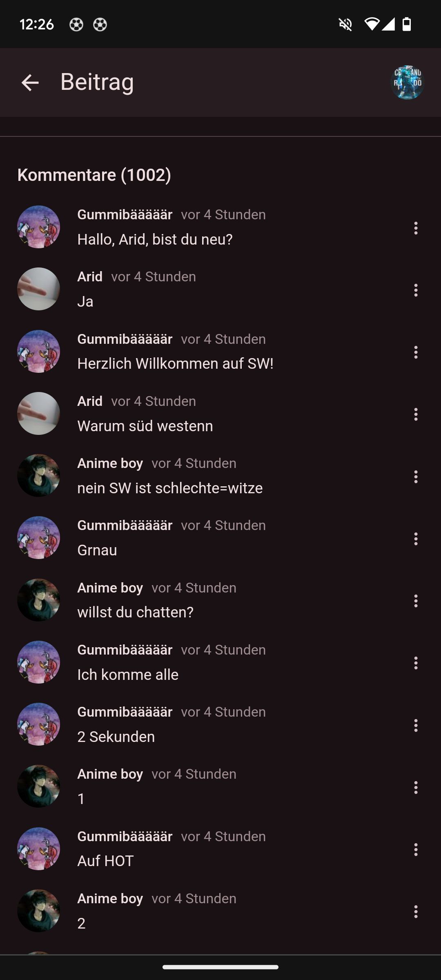View Arid's profile picture beside "Ja"

[x=38, y=289]
